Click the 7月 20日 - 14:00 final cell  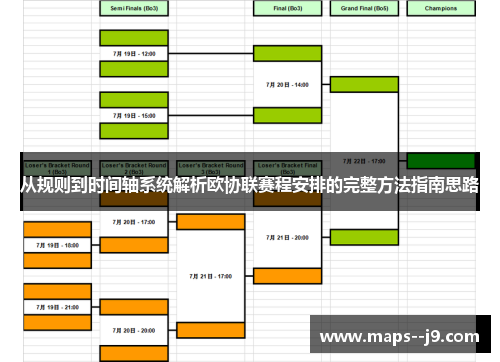pos(287,85)
